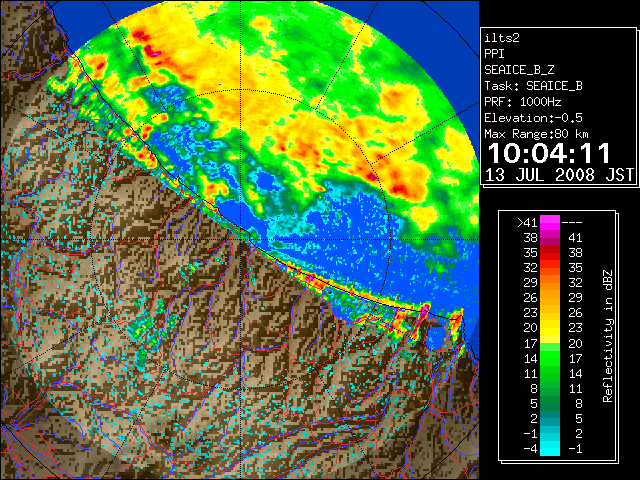Viewport: 640px width, 480px height.
Task: Pick the bright green 14-17 dBZ legend swatch
Action: click(x=550, y=358)
